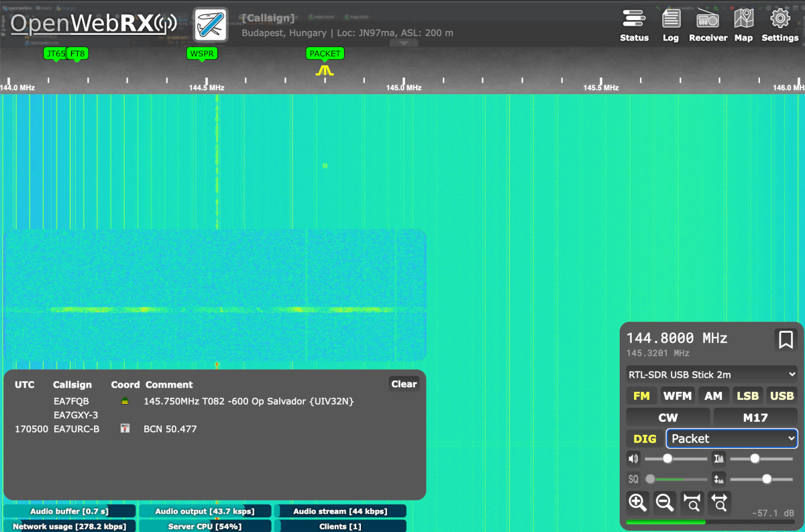Expand the receiver details chevron below header
Image resolution: width=805 pixels, height=532 pixels.
[404, 42]
